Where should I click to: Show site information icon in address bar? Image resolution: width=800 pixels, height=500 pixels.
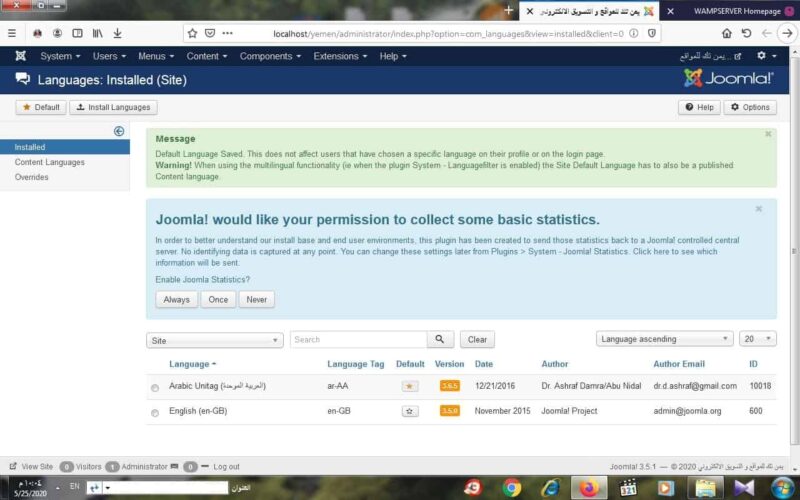634,33
